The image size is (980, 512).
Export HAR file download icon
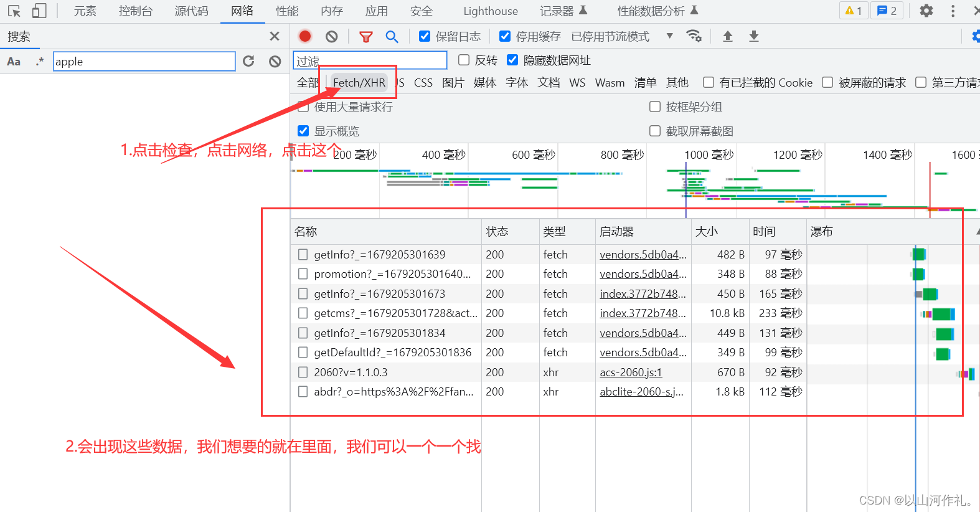[x=754, y=36]
